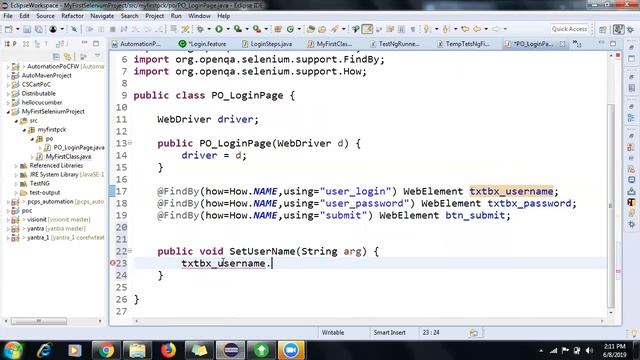
Task: Collapse the myfirstpck package node
Action: [x=24, y=130]
